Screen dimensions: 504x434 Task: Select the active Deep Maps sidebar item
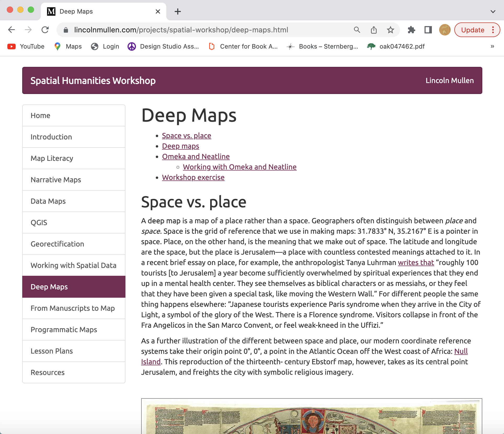74,287
